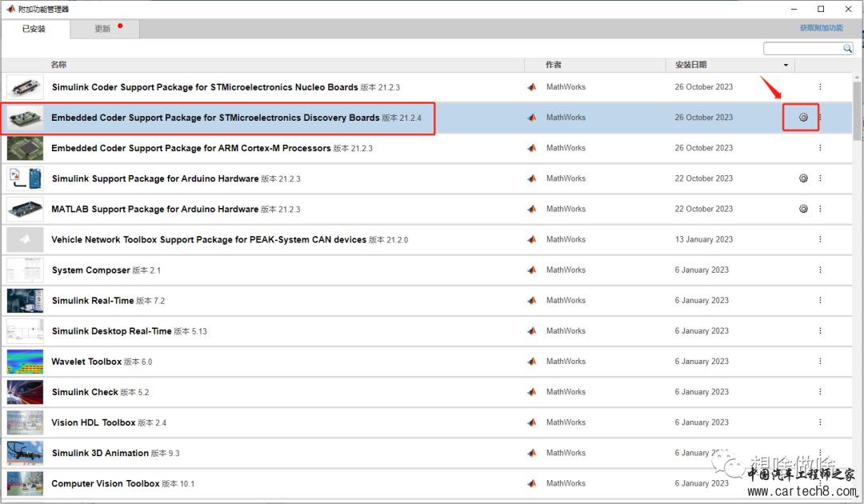The image size is (864, 504).
Task: Sort by 安装日期 column header
Action: [691, 65]
